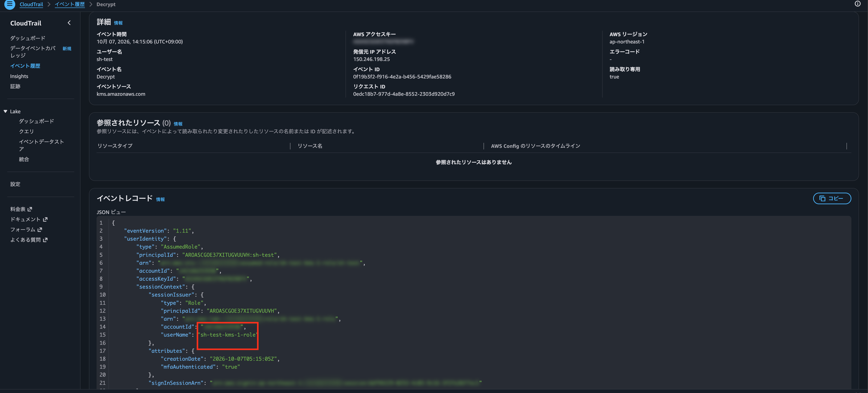Click the event ID value 0f19b3f2-f916-4e2a-b456-5429fae58286
Viewport: 868px width, 393px height.
[402, 77]
